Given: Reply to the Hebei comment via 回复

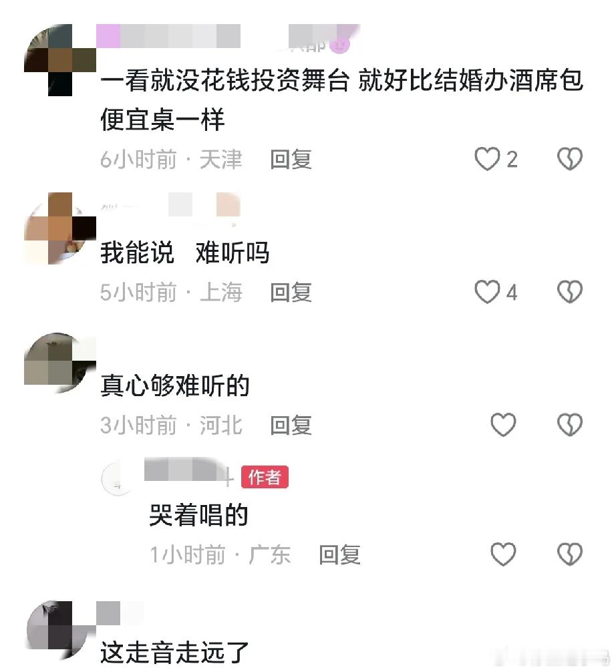Looking at the screenshot, I should [x=291, y=425].
